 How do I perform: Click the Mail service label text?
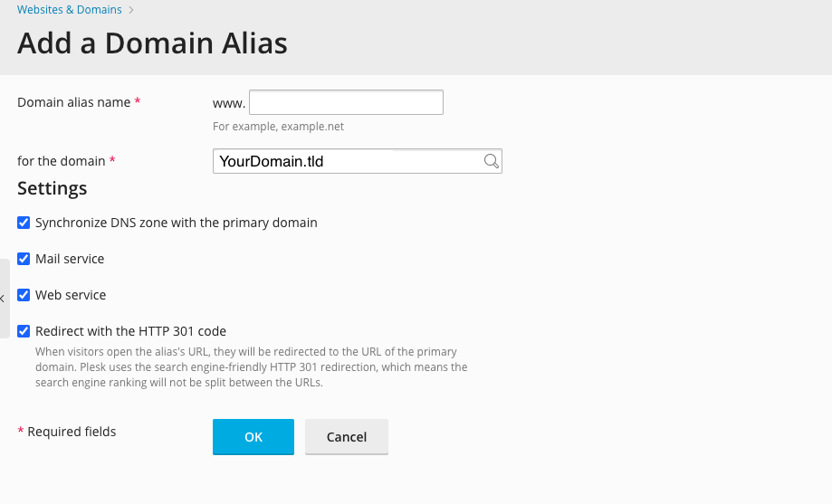click(x=70, y=259)
